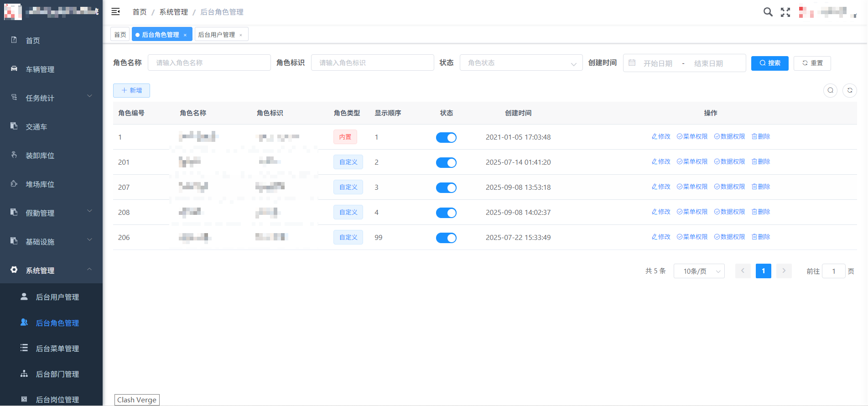
Task: Switch to the 首页 tab
Action: pos(120,35)
